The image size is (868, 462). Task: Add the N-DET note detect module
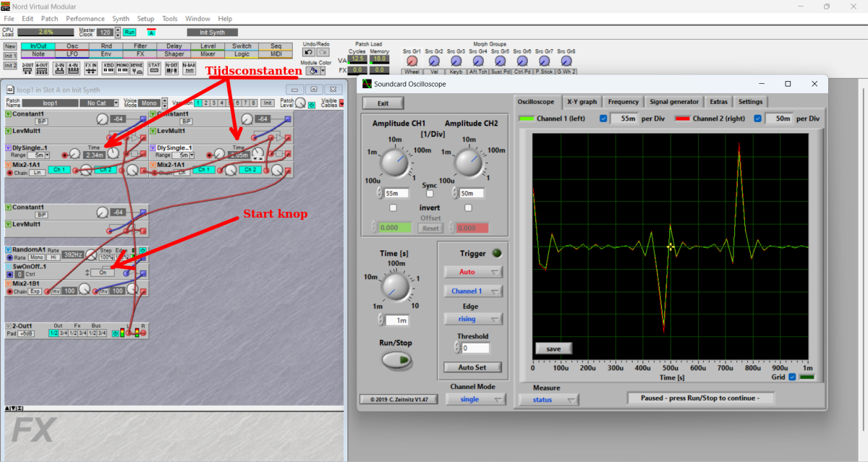coord(171,67)
